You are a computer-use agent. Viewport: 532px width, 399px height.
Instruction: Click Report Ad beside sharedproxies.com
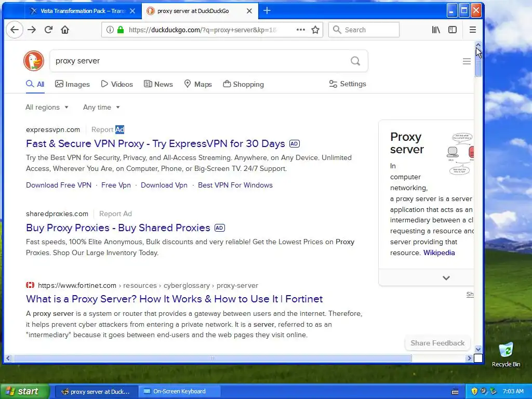(115, 214)
